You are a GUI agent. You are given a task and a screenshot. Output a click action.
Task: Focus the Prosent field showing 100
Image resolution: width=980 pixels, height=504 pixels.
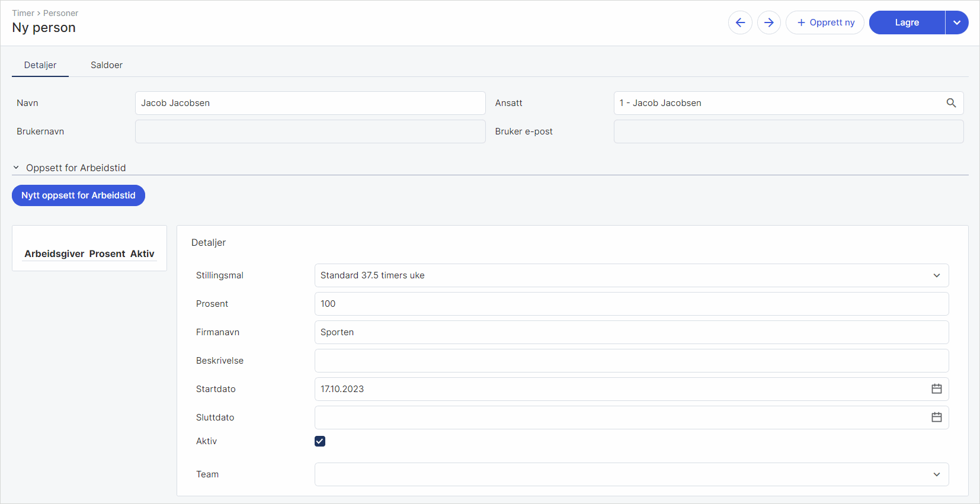pos(632,304)
